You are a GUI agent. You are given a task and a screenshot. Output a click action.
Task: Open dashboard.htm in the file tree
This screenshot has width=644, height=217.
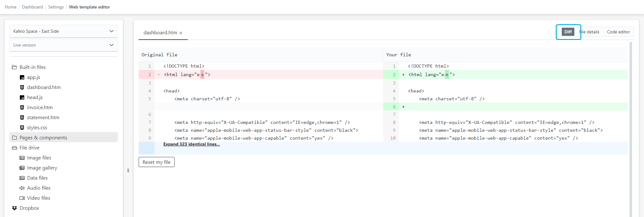tap(44, 87)
